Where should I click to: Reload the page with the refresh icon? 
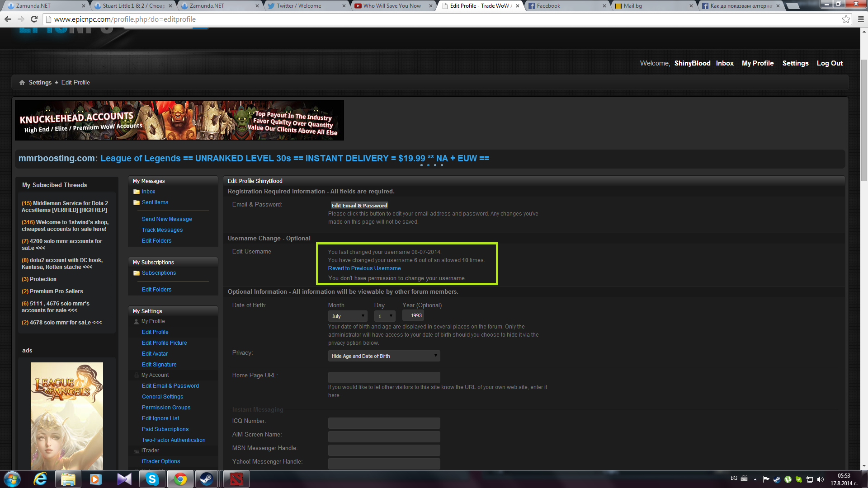pos(34,19)
